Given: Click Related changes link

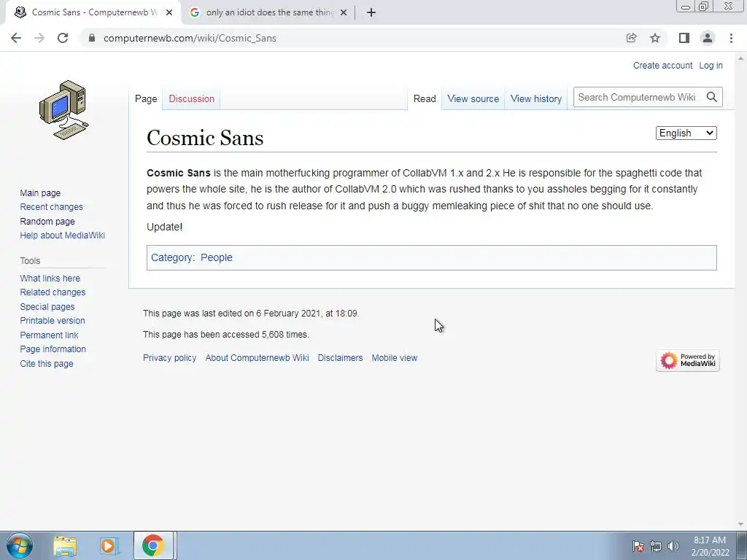Looking at the screenshot, I should tap(53, 292).
